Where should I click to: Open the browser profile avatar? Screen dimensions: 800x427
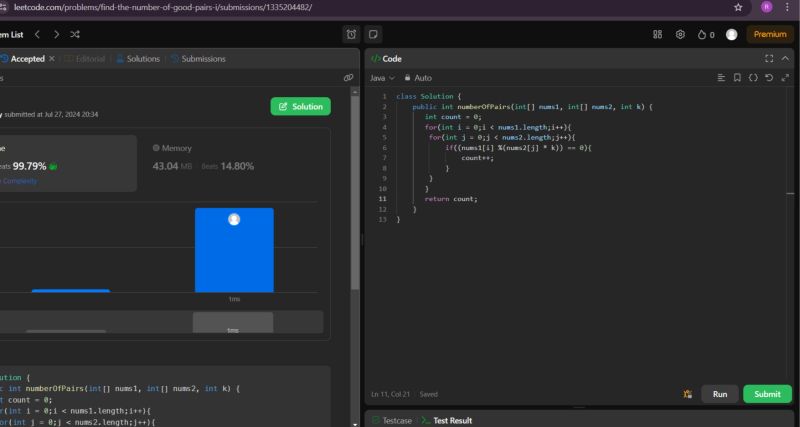766,7
